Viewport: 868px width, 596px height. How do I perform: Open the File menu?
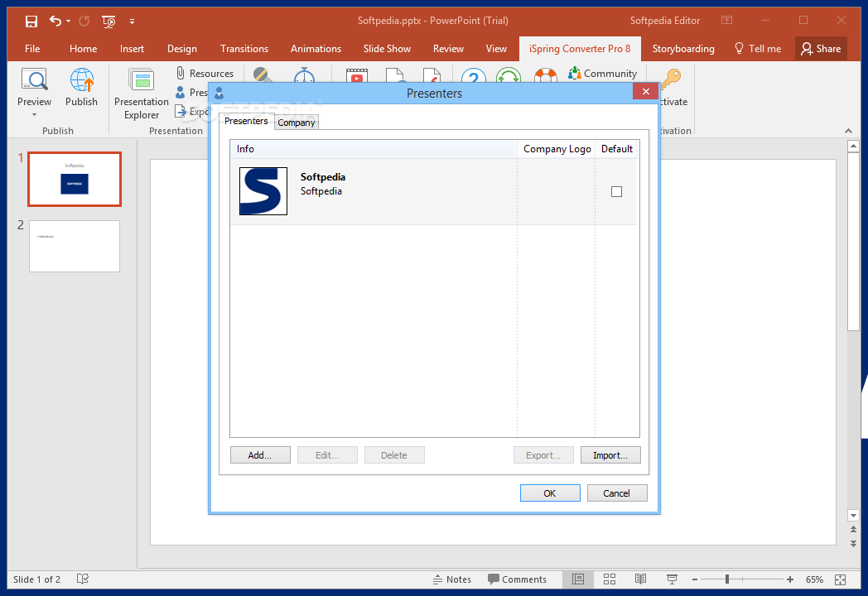coord(32,49)
